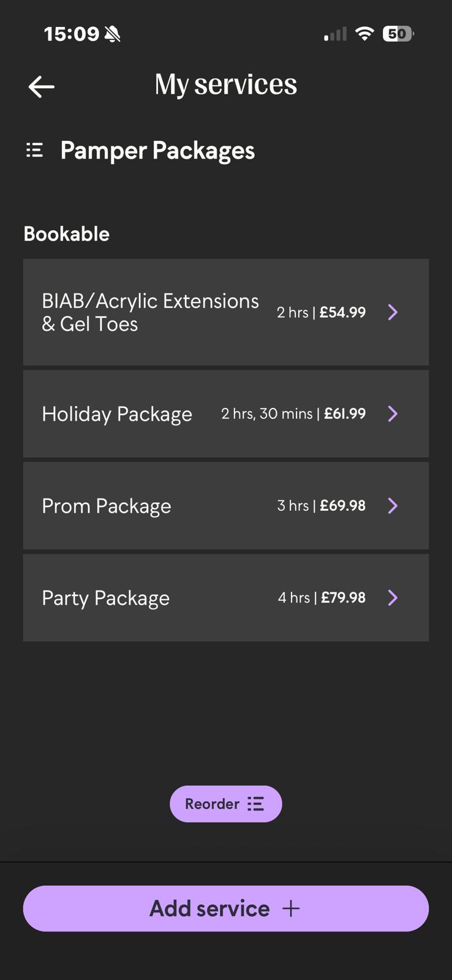Tap the battery indicator showing 50

[397, 34]
